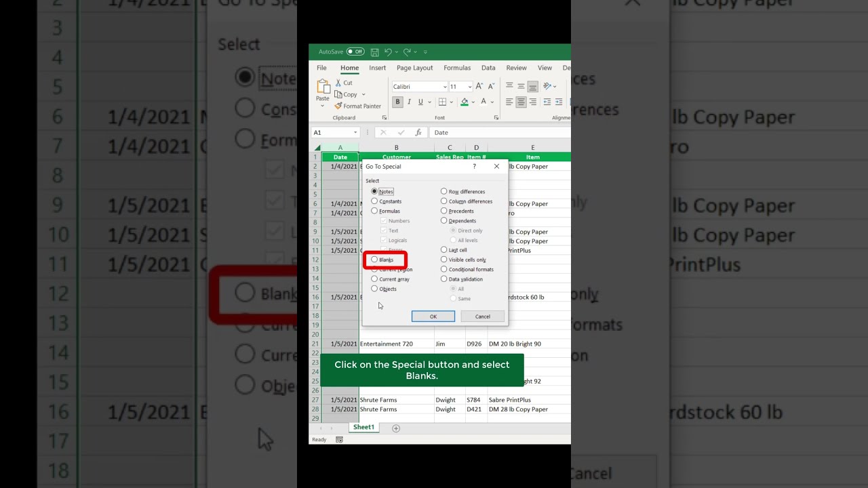Save the workbook with the floppy disk icon
Screen dimensions: 868x488
point(375,52)
